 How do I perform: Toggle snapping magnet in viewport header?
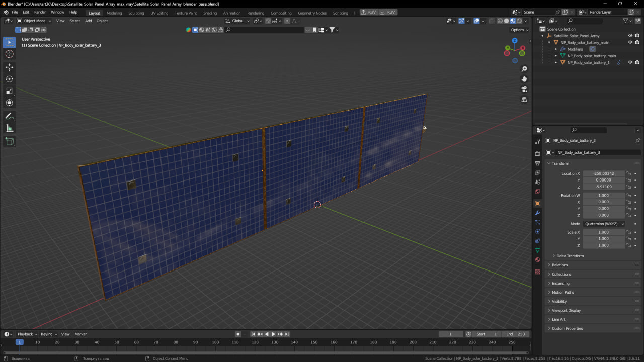coord(268,21)
